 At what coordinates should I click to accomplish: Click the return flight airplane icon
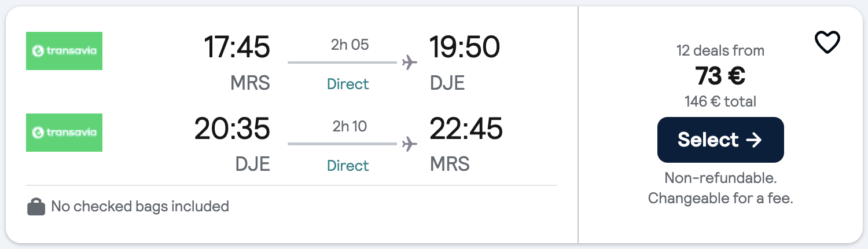pos(410,144)
